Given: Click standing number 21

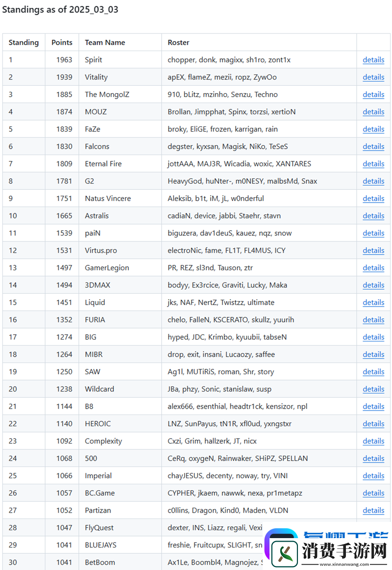Looking at the screenshot, I should (x=13, y=407).
